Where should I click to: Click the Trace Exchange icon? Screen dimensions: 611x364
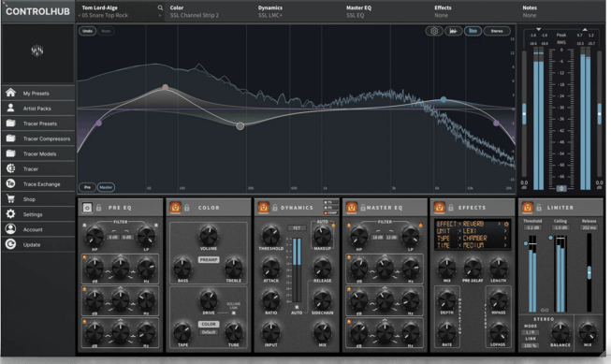(10, 183)
